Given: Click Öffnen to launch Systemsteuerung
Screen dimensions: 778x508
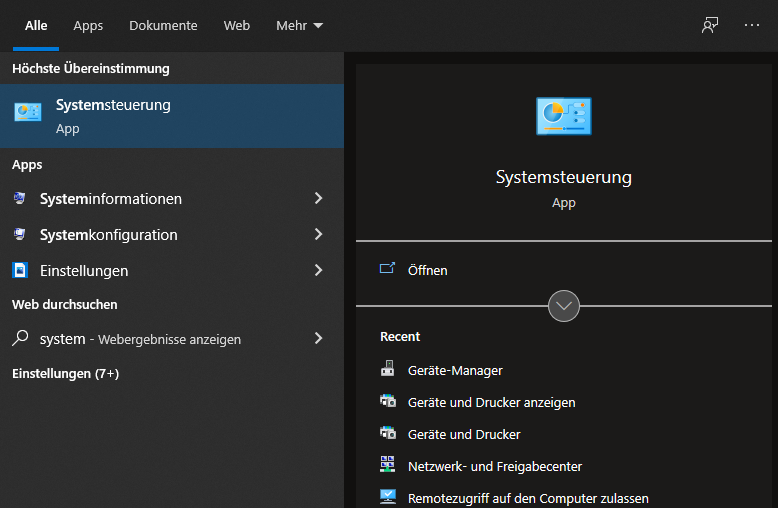Looking at the screenshot, I should [427, 271].
